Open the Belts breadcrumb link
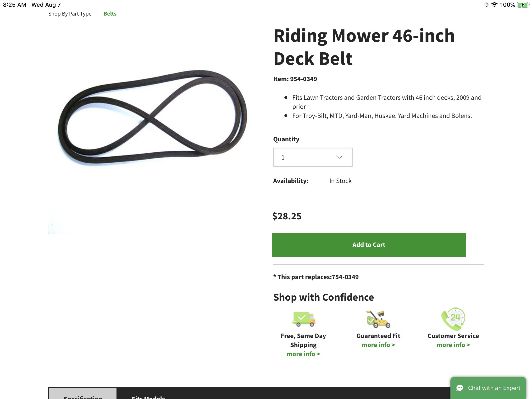The image size is (532, 399). (x=110, y=14)
